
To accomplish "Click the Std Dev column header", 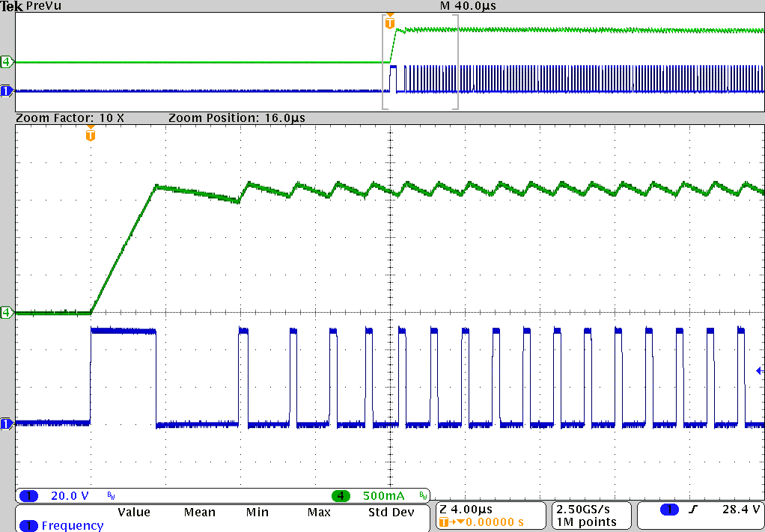I will 392,513.
